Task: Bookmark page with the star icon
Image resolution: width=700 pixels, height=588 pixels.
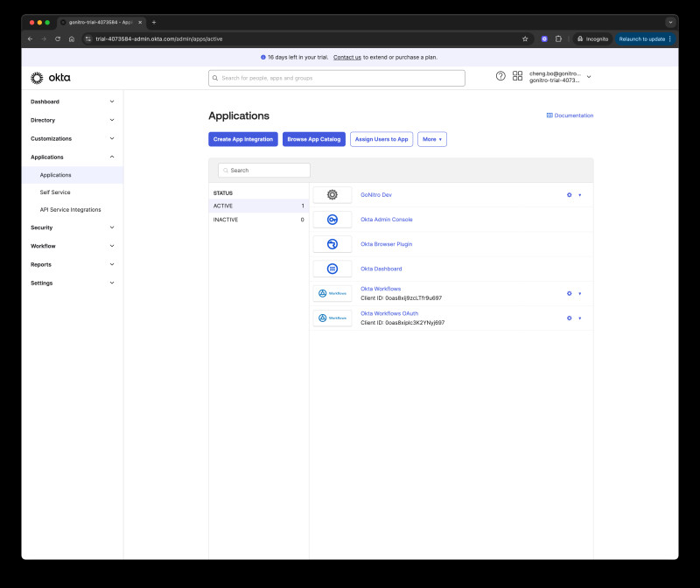Action: pos(525,38)
